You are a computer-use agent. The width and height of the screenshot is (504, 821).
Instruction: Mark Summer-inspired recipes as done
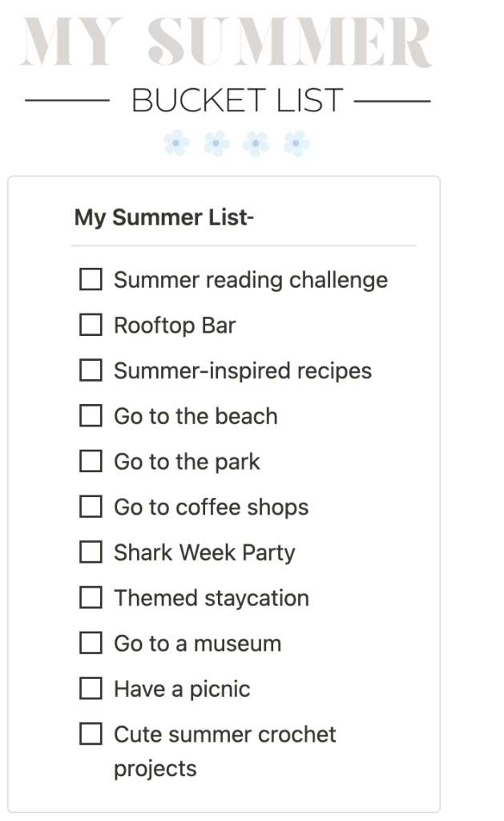pos(91,370)
